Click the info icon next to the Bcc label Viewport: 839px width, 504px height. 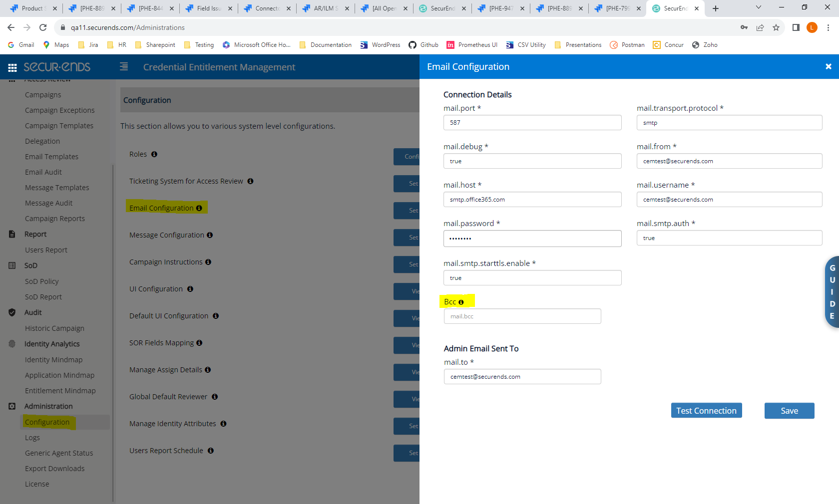(460, 301)
